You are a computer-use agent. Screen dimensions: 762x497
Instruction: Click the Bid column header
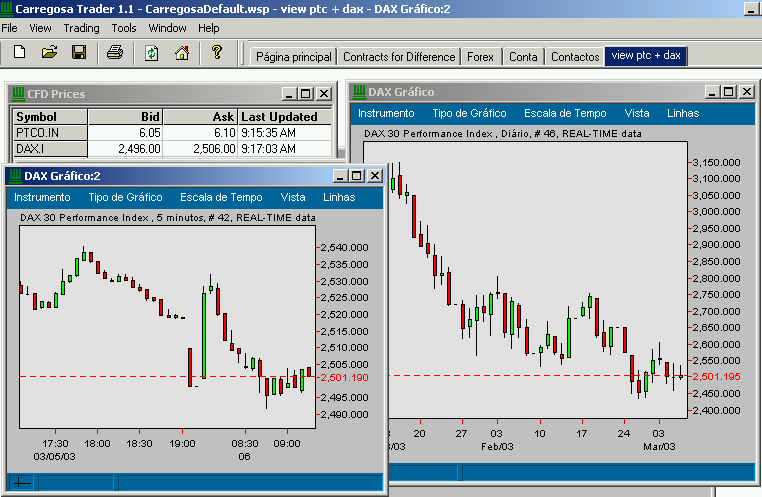pyautogui.click(x=125, y=117)
